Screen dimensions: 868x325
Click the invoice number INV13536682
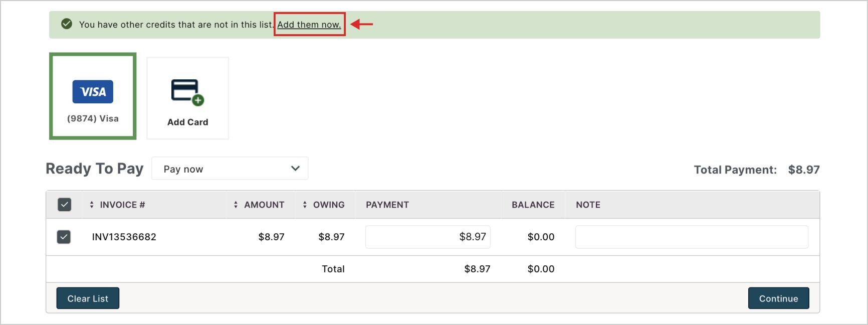(x=124, y=237)
